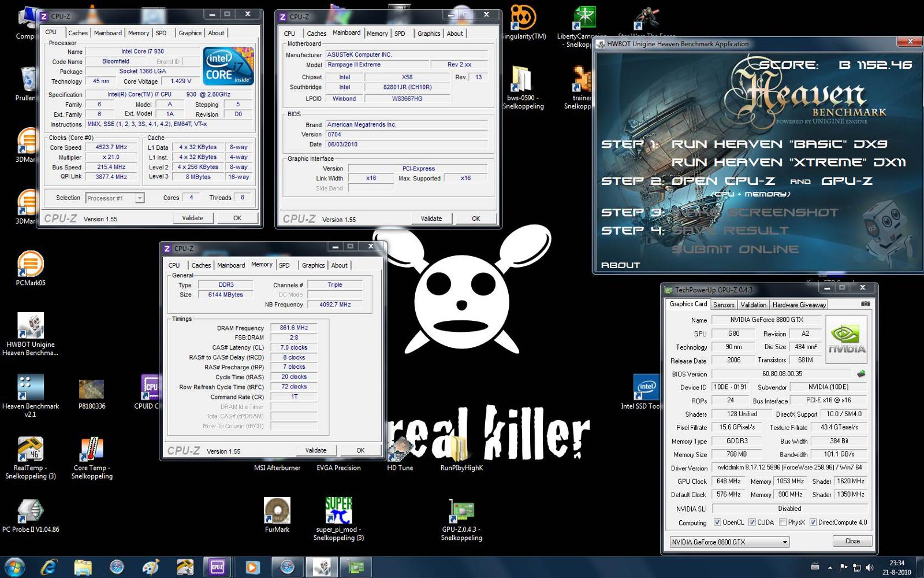Launch RealTemp shortcut from the desktop
The width and height of the screenshot is (924, 578).
coord(30,457)
